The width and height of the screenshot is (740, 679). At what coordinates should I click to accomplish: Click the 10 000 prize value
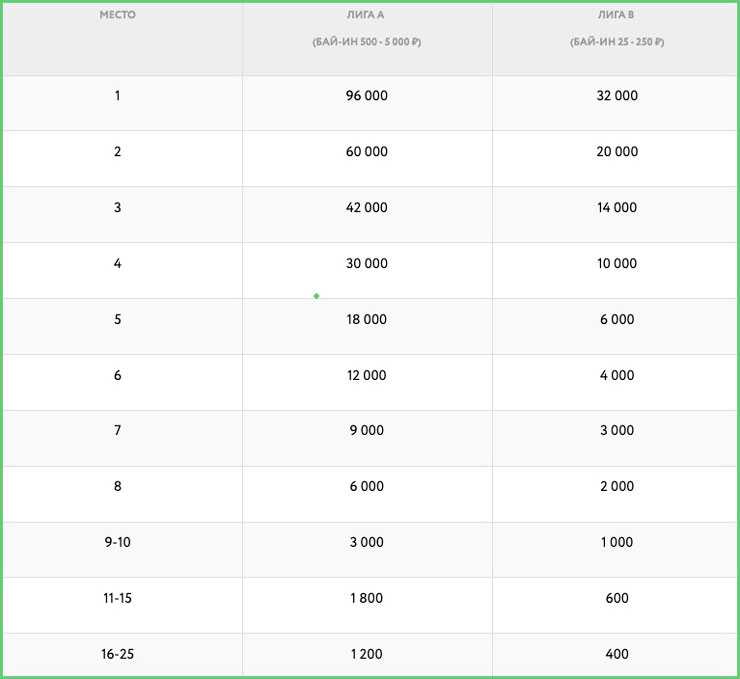pos(617,264)
